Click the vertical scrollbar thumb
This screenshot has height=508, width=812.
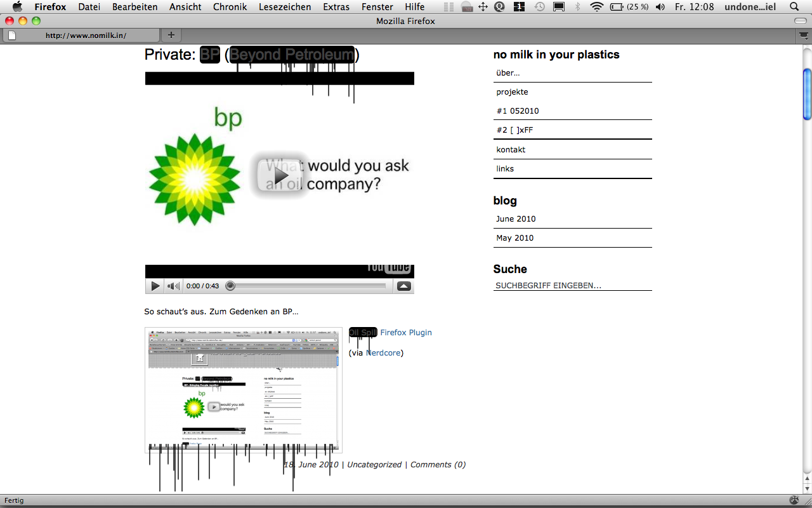807,94
